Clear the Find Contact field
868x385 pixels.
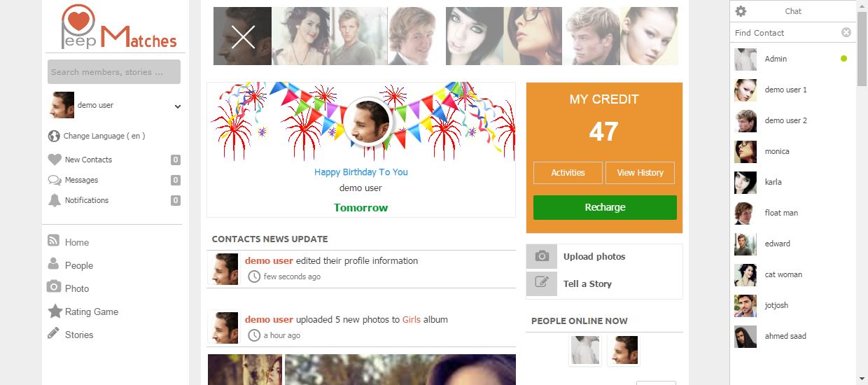click(x=846, y=32)
